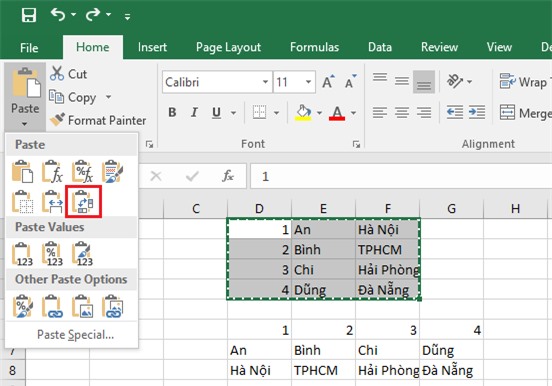
Task: Switch to the Formulas tab
Action: (314, 47)
